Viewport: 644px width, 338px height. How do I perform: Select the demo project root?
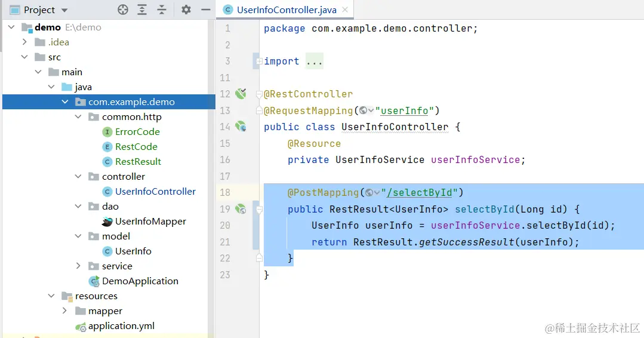coord(48,27)
